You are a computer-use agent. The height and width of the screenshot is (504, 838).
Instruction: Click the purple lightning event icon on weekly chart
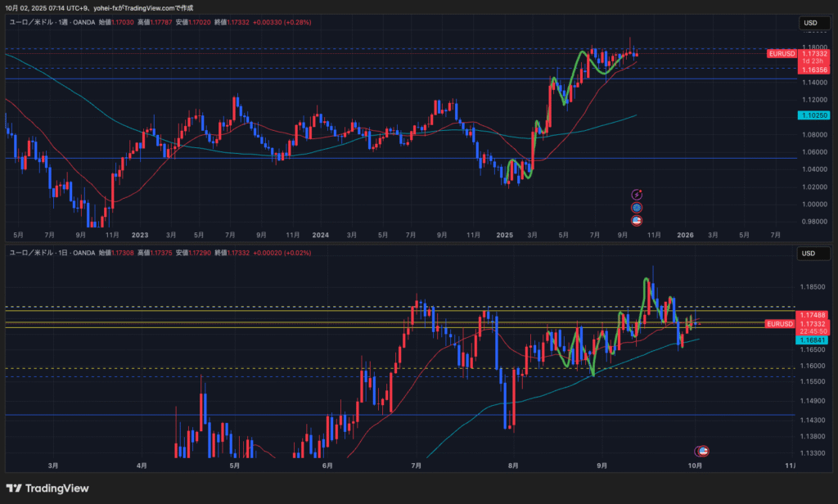point(637,194)
